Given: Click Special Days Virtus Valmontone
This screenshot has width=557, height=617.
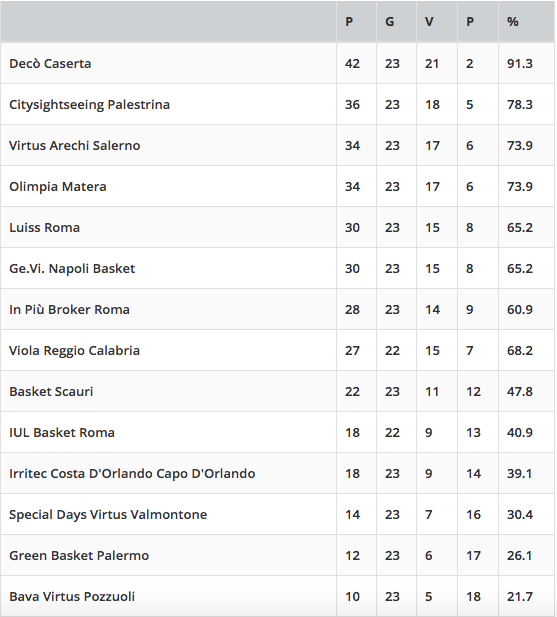Looking at the screenshot, I should [x=108, y=514].
